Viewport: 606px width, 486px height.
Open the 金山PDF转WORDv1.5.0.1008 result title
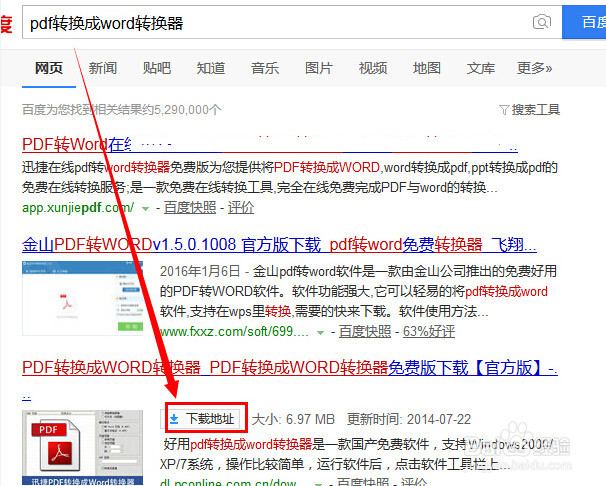tap(279, 245)
